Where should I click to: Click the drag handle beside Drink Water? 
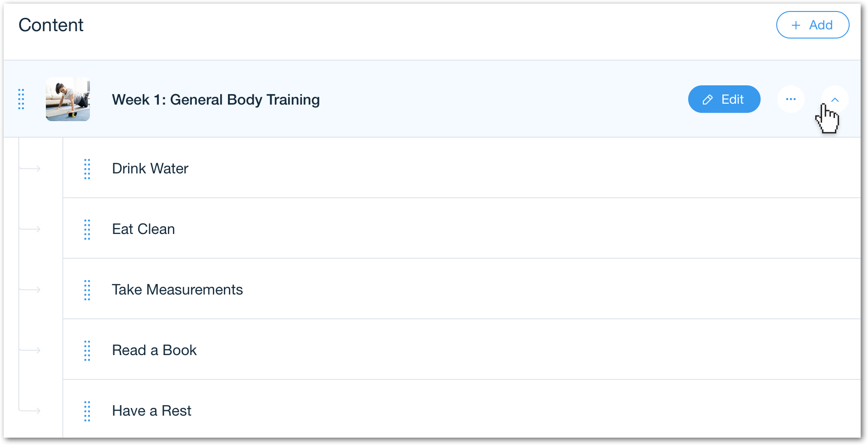pos(87,169)
